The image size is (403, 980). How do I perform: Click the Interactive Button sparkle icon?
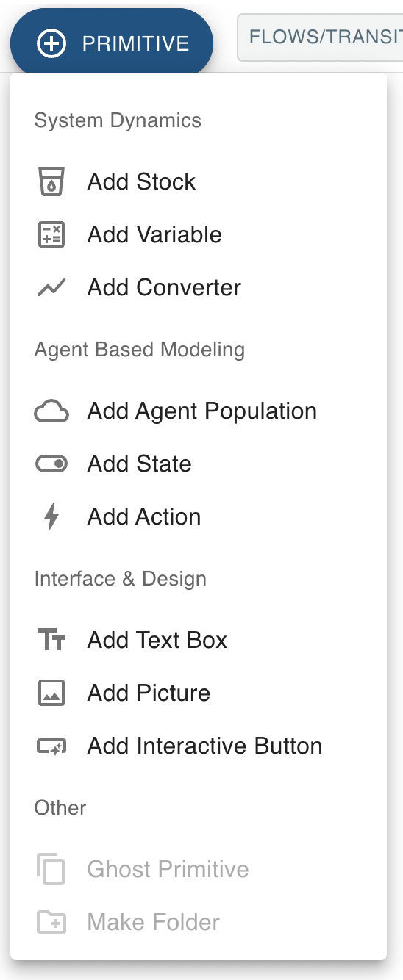point(51,746)
